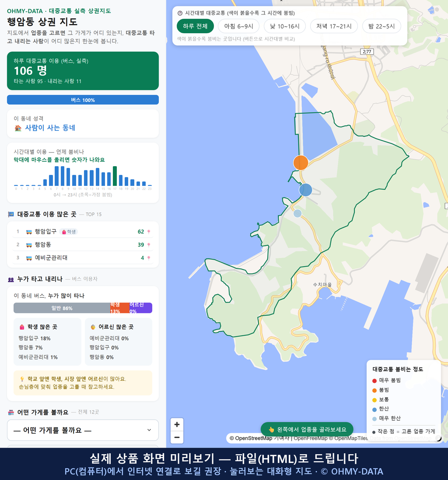Viewport: 448px width, 480px height.
Task: Click the orange 붐빔 bus stop marker
Action: click(301, 163)
